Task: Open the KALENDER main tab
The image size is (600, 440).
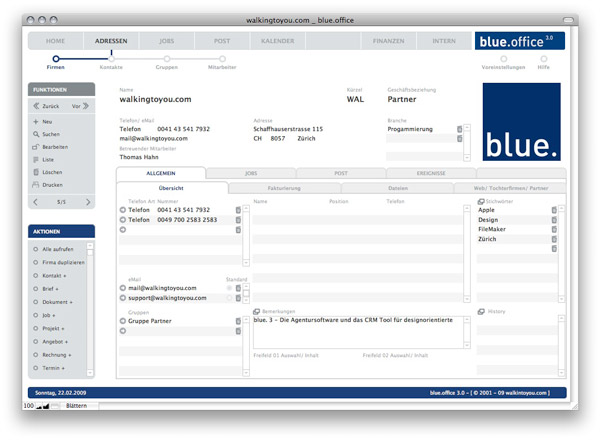Action: pos(277,41)
